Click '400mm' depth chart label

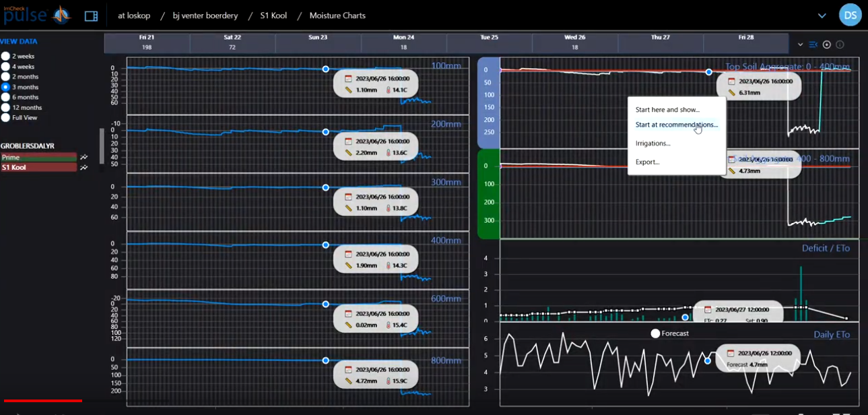[446, 240]
